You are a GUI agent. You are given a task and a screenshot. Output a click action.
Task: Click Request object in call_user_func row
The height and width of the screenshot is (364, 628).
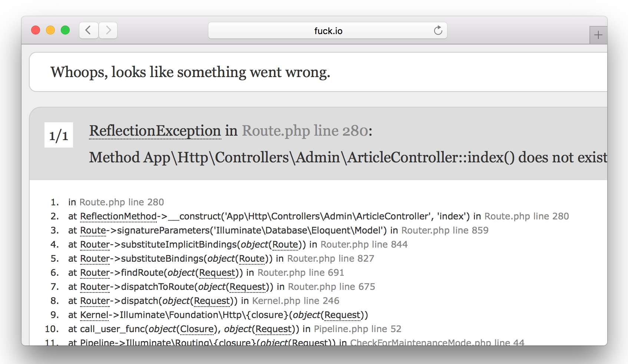(x=274, y=329)
